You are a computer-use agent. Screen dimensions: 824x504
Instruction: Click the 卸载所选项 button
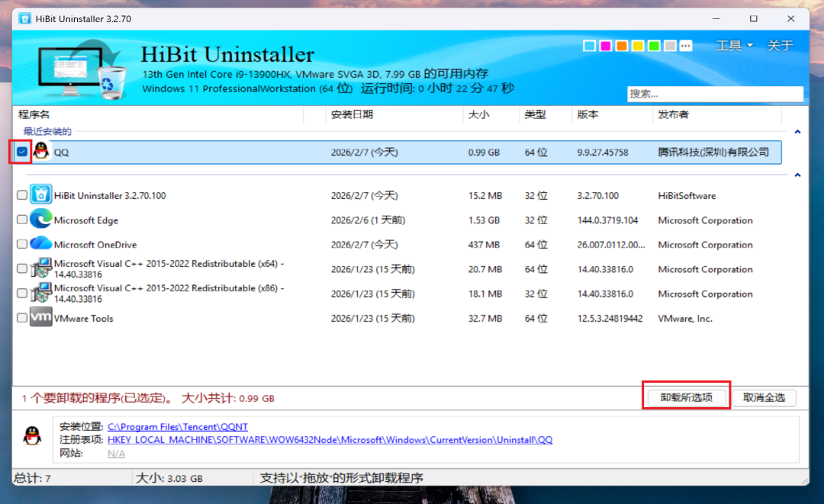click(x=687, y=397)
